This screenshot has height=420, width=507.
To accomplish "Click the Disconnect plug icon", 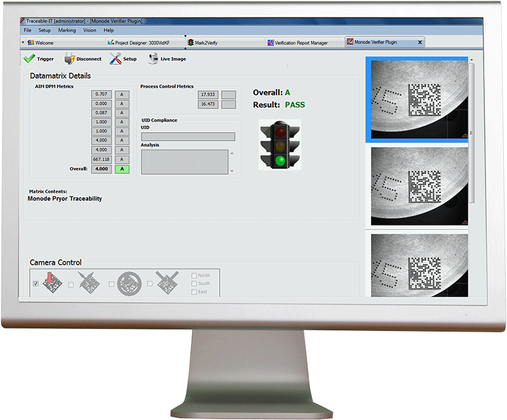I will pos(69,59).
